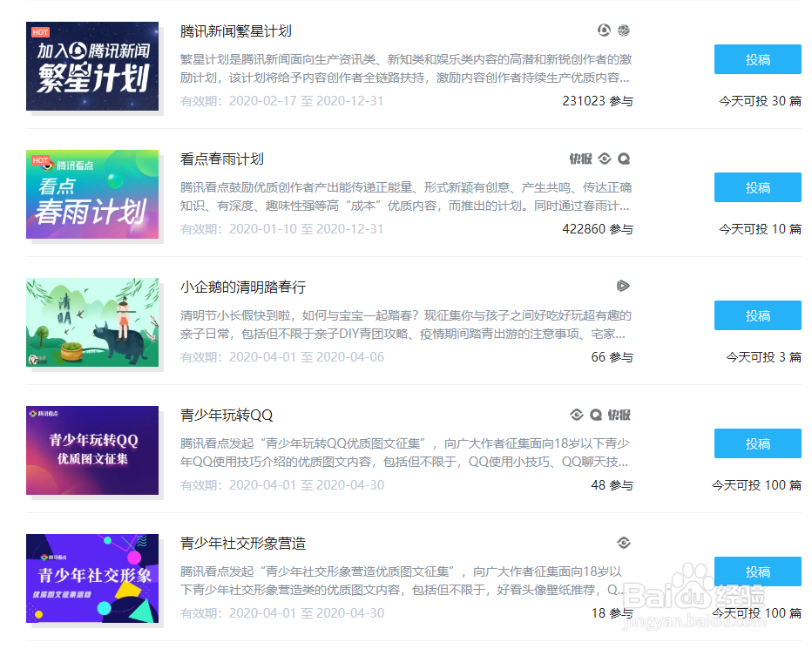Submit to 青少年玩转QQ via 投稿
The image size is (812, 649).
(x=758, y=443)
